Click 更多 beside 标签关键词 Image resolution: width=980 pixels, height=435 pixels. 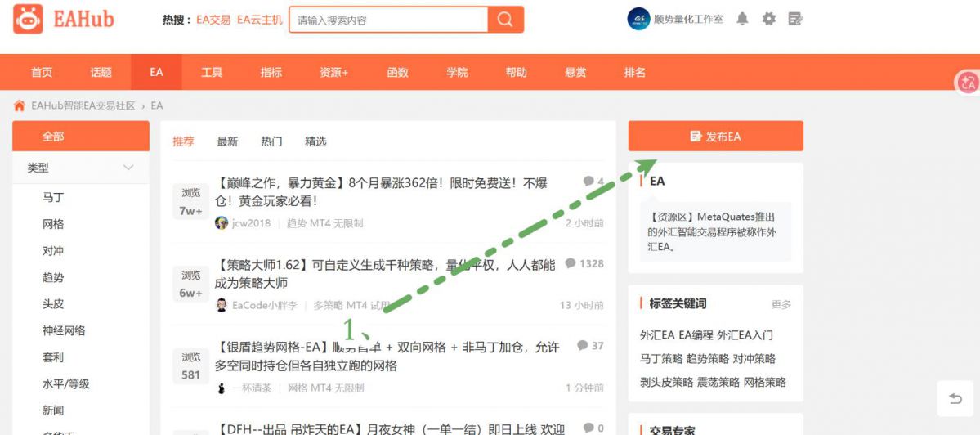781,304
